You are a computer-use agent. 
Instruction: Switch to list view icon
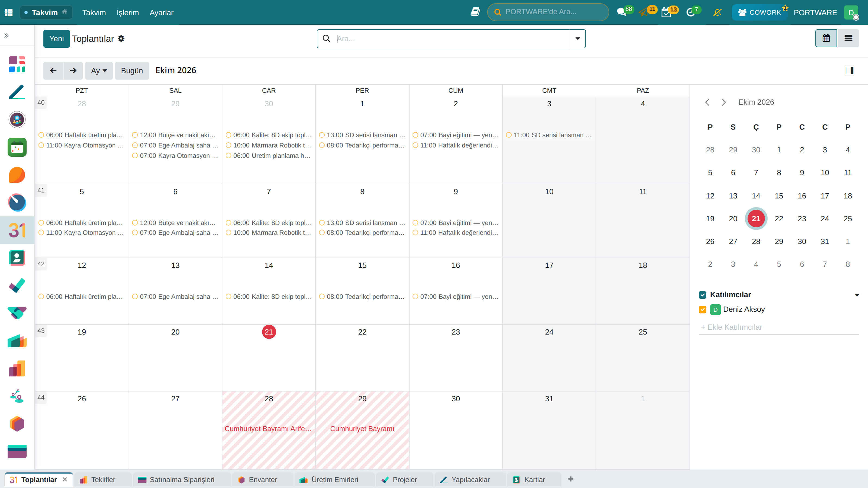[848, 38]
